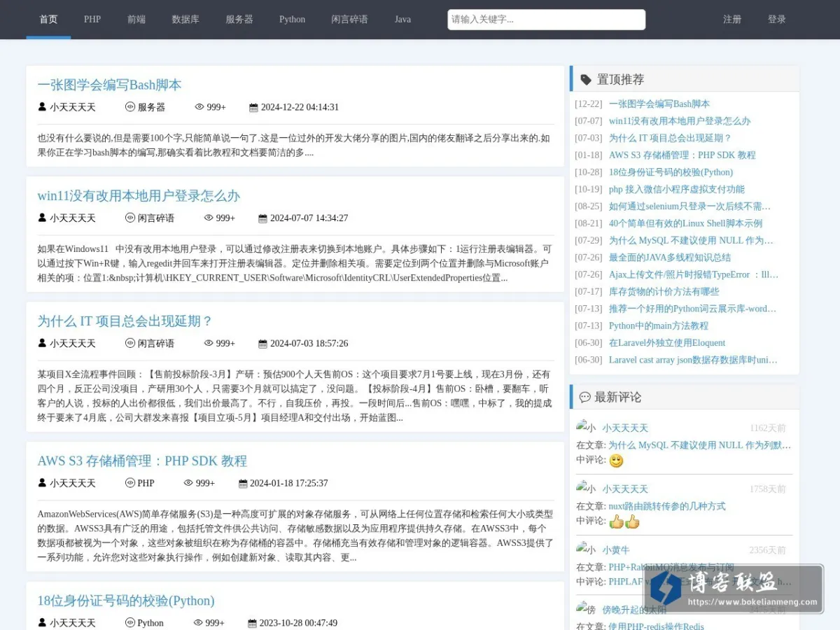
Task: Go to the 前端 nav section
Action: [136, 19]
